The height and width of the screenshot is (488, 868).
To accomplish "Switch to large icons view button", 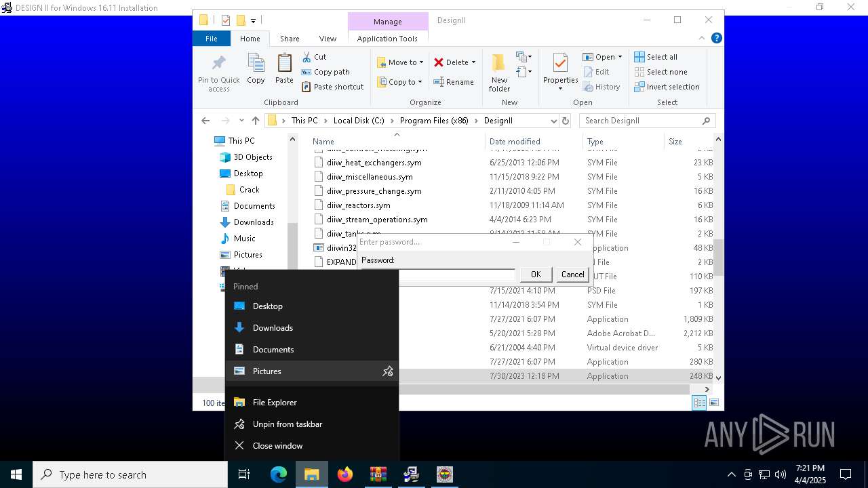I will (714, 403).
